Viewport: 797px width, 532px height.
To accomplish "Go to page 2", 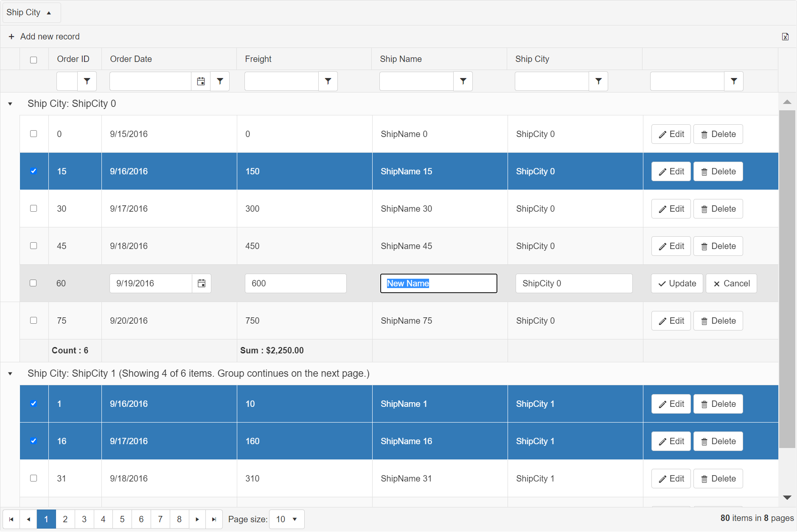I will point(65,519).
